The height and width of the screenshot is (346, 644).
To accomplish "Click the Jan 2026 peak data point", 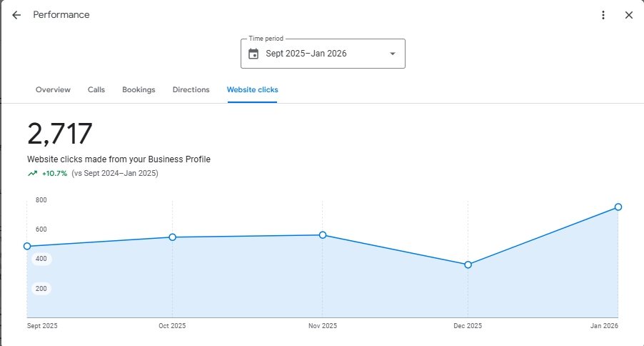I will coord(618,207).
